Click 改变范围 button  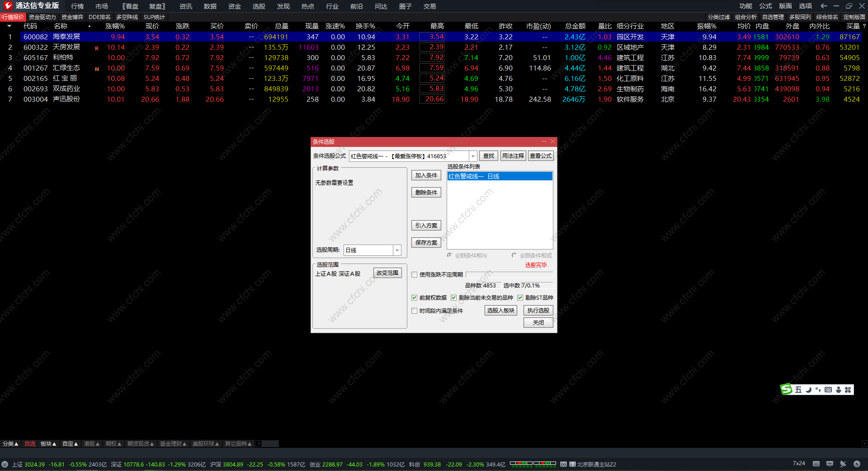click(387, 273)
